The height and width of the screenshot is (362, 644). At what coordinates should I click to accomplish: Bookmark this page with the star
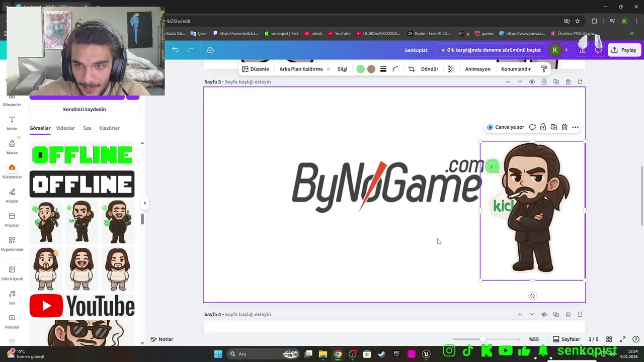[578, 21]
